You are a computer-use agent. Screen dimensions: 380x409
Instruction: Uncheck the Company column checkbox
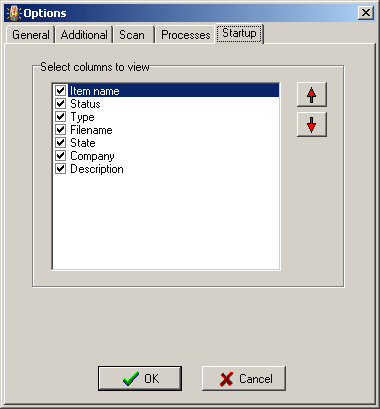click(x=60, y=156)
